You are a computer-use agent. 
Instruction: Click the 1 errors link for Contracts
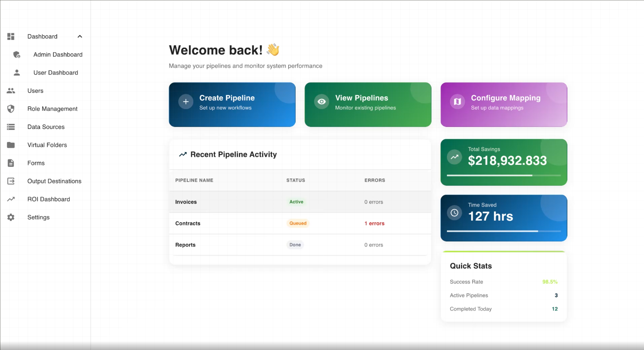click(374, 223)
